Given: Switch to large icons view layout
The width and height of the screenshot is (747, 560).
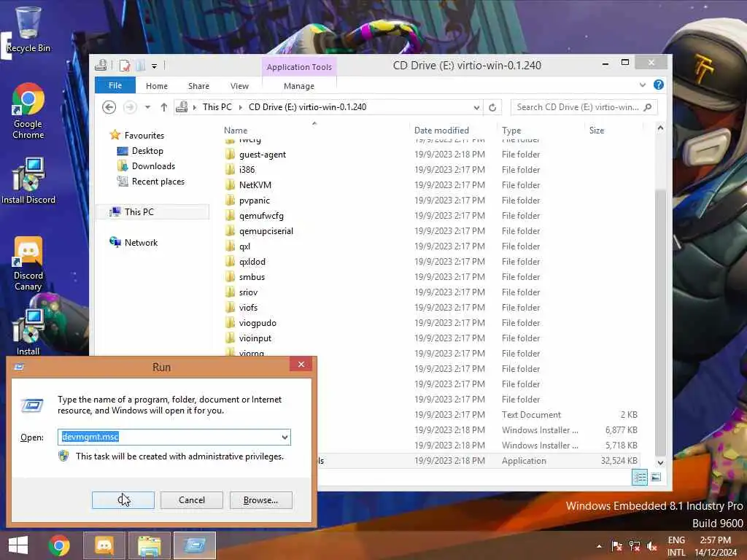Looking at the screenshot, I should tap(656, 477).
